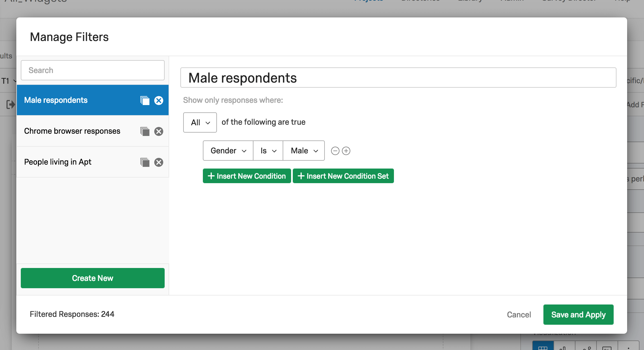The height and width of the screenshot is (350, 644).
Task: Open the Male value dropdown
Action: (304, 151)
